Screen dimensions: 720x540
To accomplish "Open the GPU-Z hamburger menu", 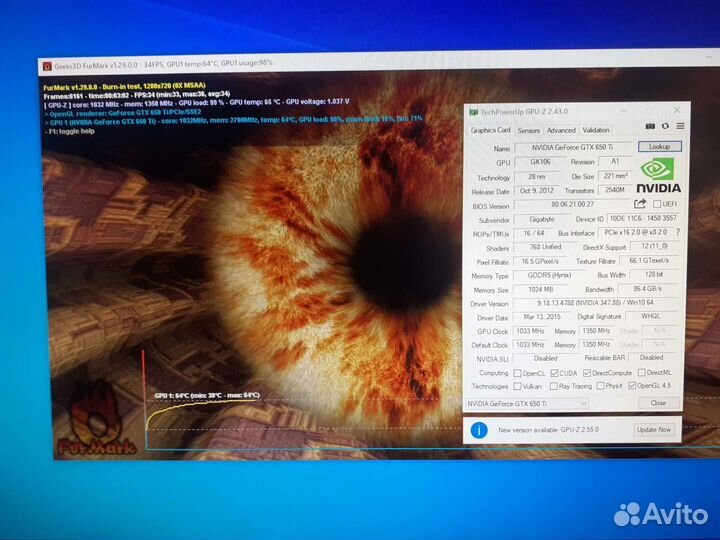I will point(680,126).
